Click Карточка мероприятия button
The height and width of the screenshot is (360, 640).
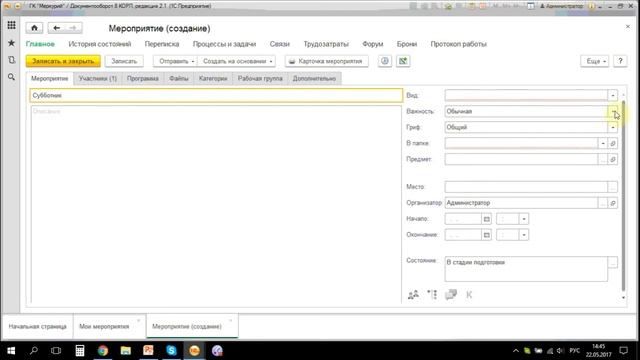(x=327, y=61)
